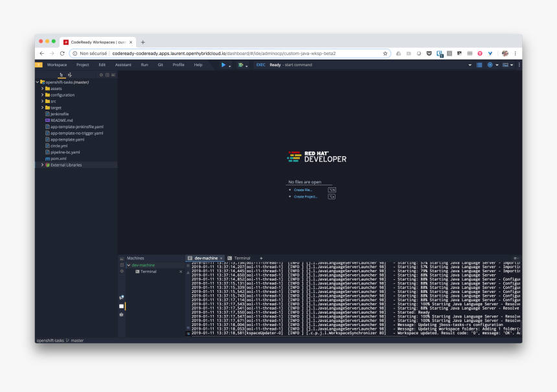
Task: Expand the configuration folder
Action: (x=42, y=95)
